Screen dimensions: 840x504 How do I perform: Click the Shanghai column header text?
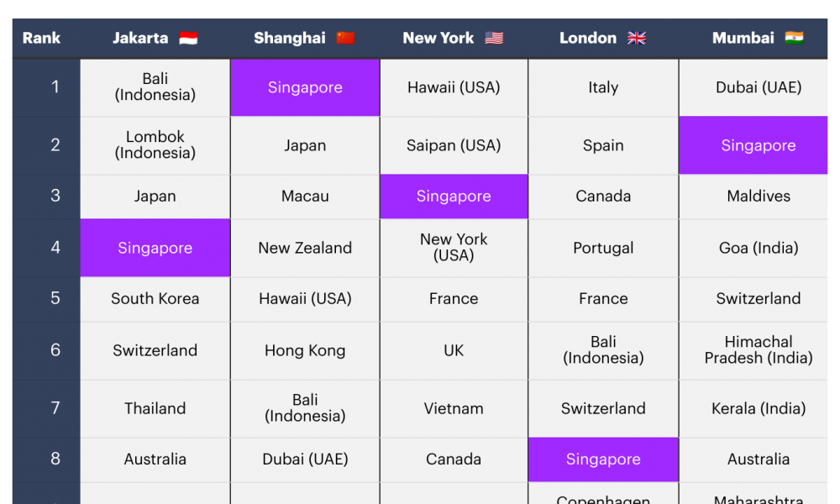290,39
